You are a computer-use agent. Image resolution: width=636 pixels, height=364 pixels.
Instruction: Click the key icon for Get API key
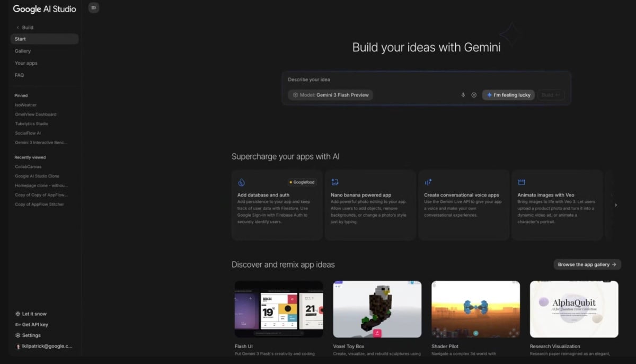click(17, 324)
